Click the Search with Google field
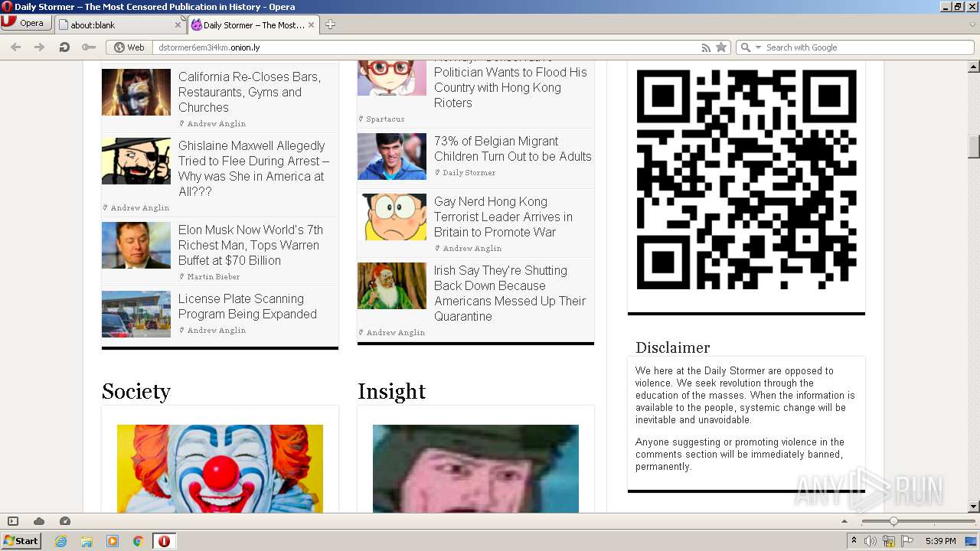 pos(867,47)
